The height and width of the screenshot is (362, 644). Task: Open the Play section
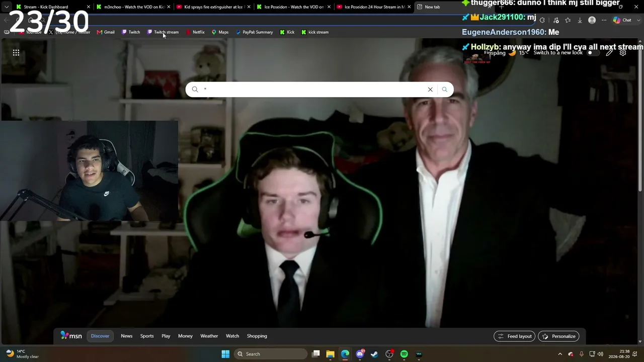click(166, 336)
